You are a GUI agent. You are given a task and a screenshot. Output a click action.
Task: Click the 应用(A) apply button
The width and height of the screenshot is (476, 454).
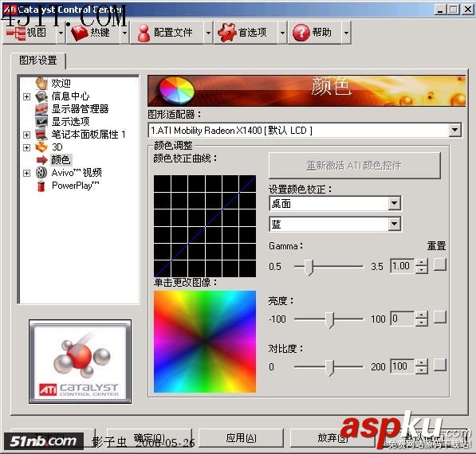pos(241,438)
